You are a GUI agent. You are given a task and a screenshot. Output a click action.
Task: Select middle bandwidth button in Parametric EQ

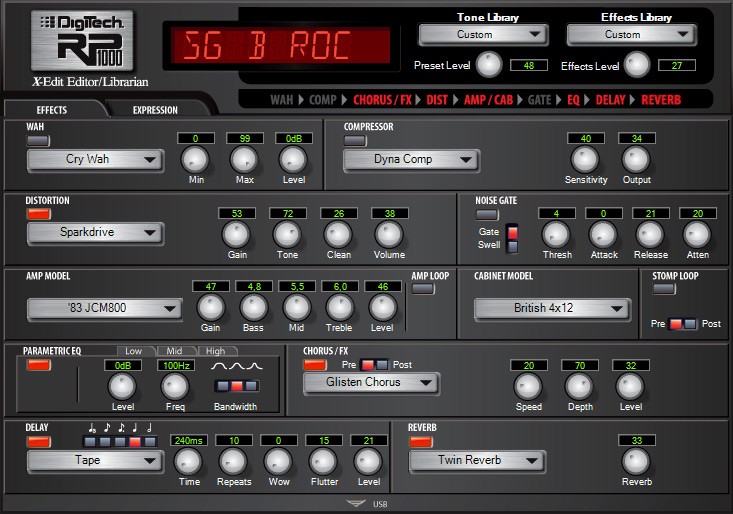coord(237,386)
